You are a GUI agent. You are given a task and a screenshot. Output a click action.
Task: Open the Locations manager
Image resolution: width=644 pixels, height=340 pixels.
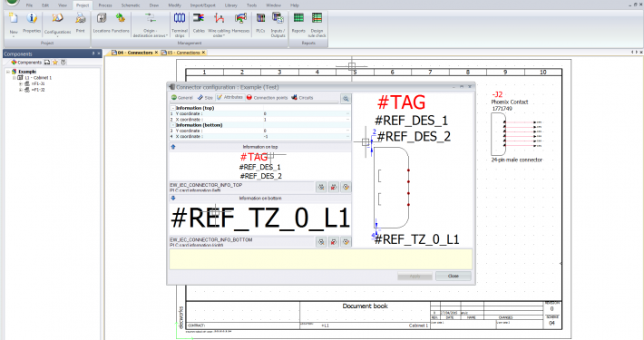point(102,24)
